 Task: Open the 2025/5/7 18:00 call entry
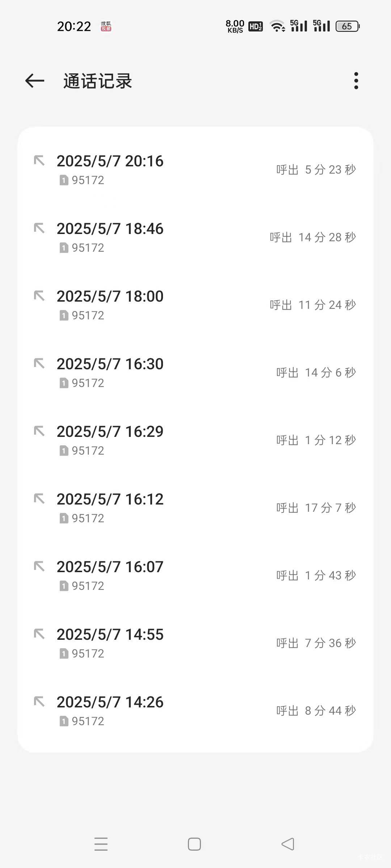(195, 305)
